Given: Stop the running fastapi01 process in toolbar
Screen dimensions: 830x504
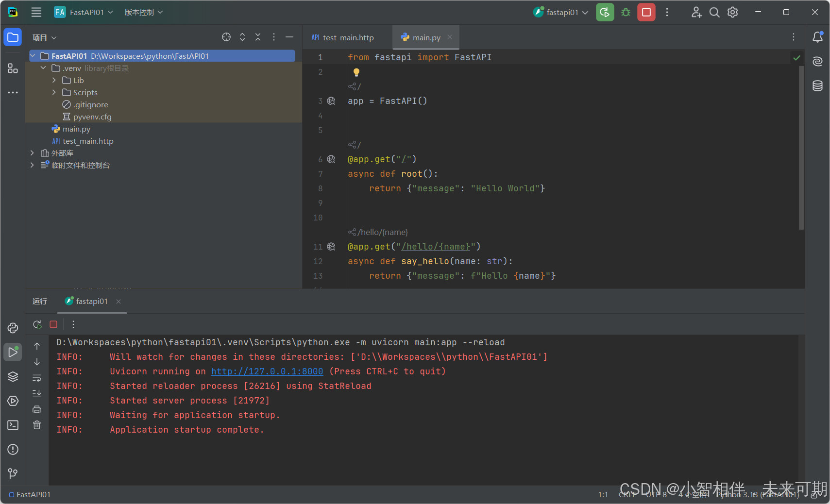Looking at the screenshot, I should point(646,12).
